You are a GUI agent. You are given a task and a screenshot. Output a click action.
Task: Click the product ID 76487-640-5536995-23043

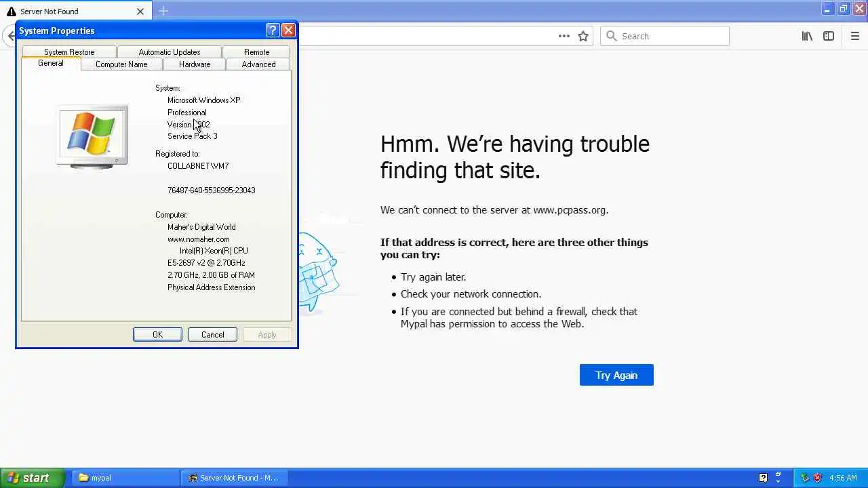click(212, 190)
